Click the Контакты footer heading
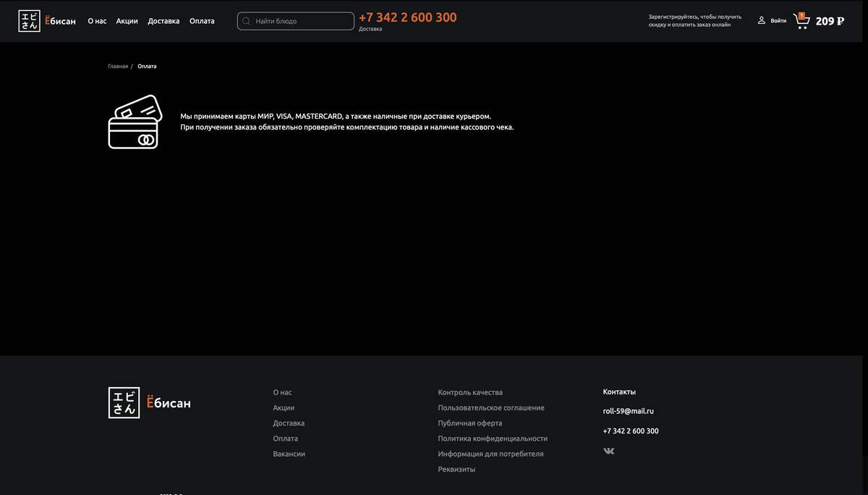Image resolution: width=868 pixels, height=495 pixels. (619, 392)
